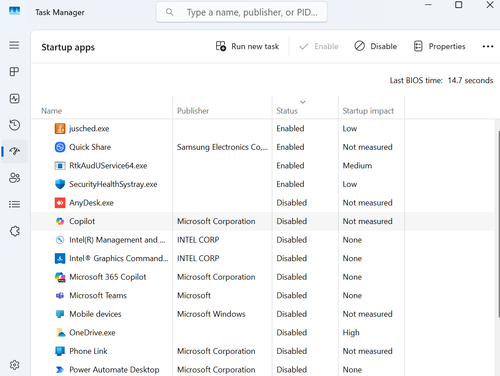Screen dimensions: 500x376
Task: Select the Microsoft Teams row
Action: (x=262, y=295)
